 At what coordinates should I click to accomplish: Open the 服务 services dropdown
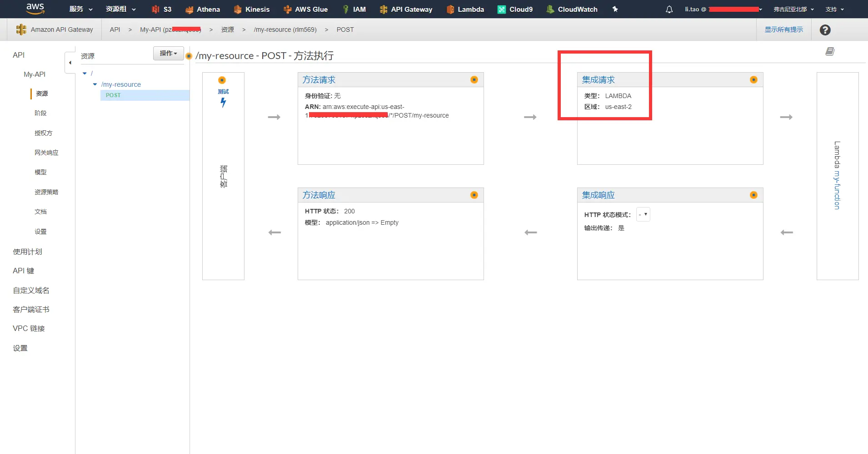(81, 9)
